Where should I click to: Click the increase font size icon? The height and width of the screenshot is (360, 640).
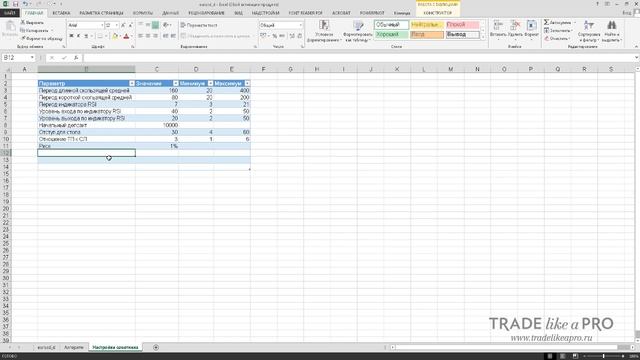(123, 25)
